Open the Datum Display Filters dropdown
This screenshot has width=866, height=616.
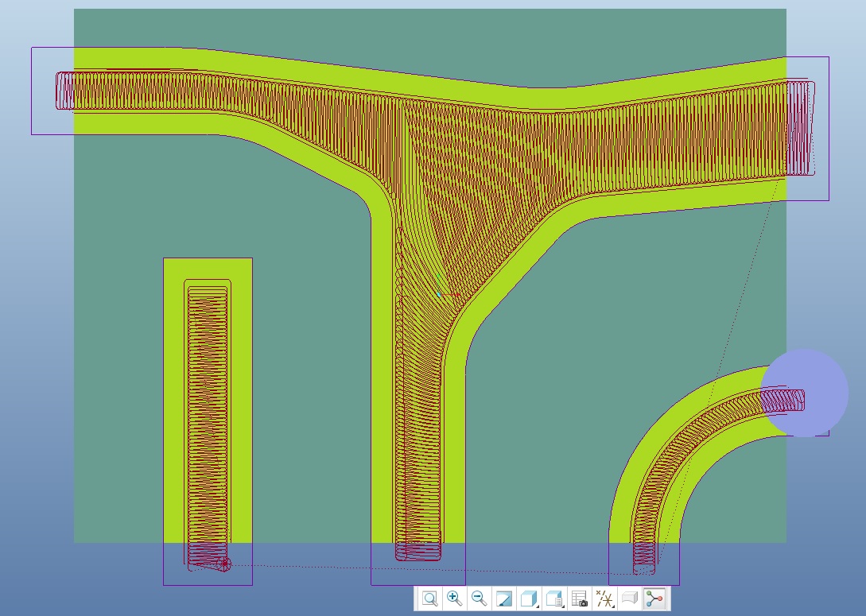pyautogui.click(x=604, y=599)
